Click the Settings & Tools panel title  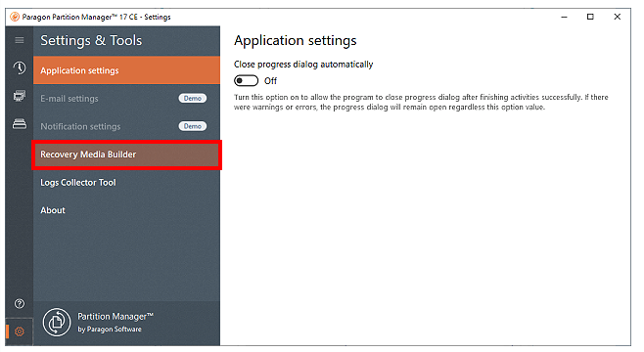coord(91,41)
